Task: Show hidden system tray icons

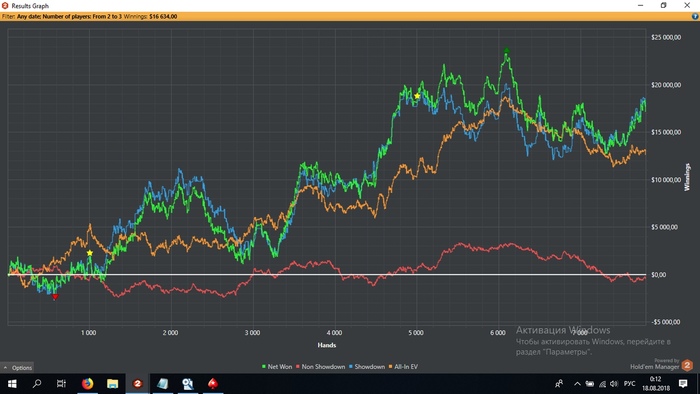Action: tap(577, 384)
